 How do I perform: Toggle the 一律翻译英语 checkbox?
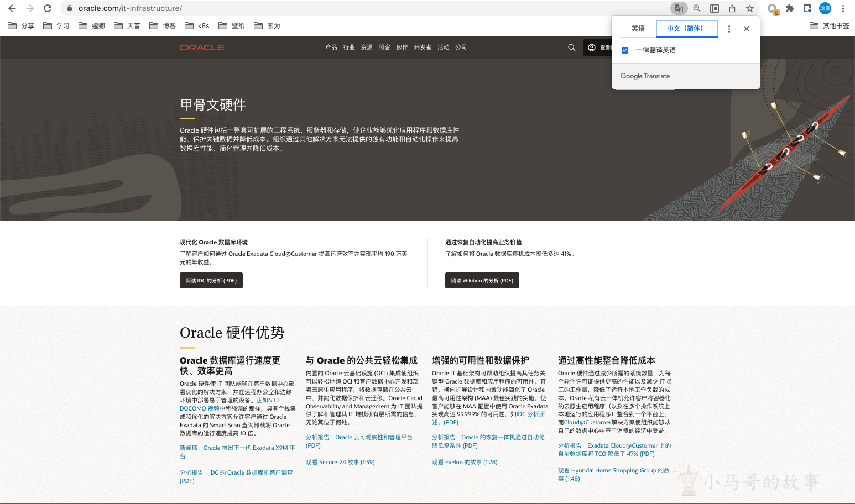pyautogui.click(x=625, y=50)
